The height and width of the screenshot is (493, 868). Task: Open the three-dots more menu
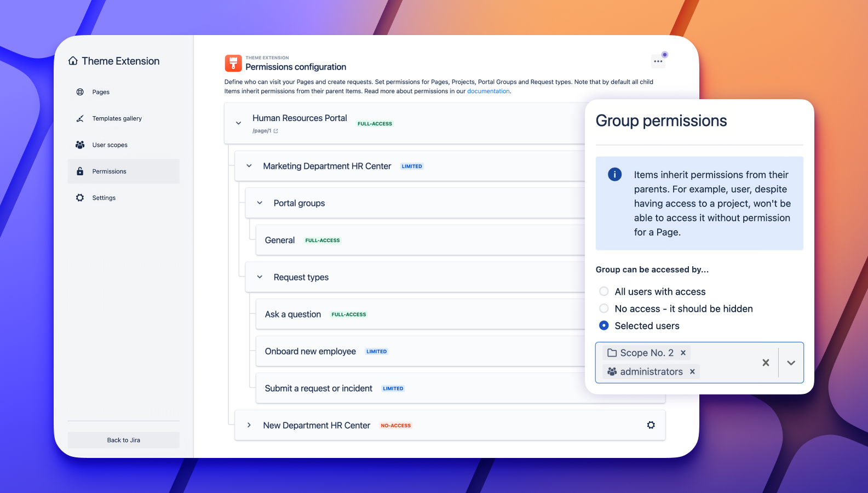pyautogui.click(x=658, y=61)
